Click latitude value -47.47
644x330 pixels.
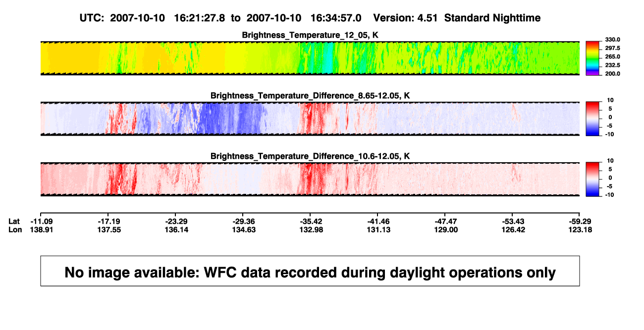[x=445, y=221]
